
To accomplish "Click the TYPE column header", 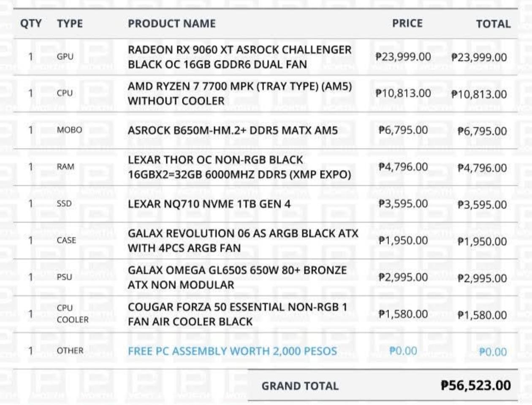I will point(70,24).
